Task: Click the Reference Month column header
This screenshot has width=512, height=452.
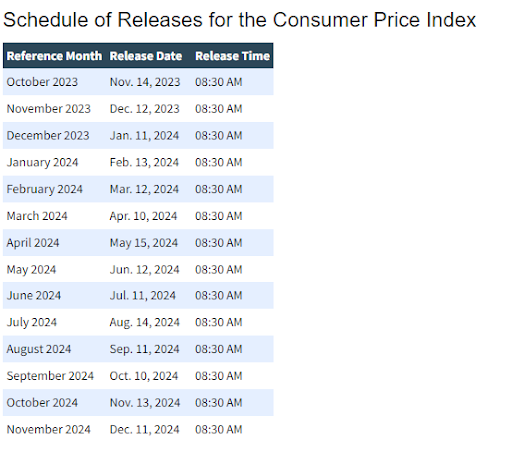Action: point(54,56)
